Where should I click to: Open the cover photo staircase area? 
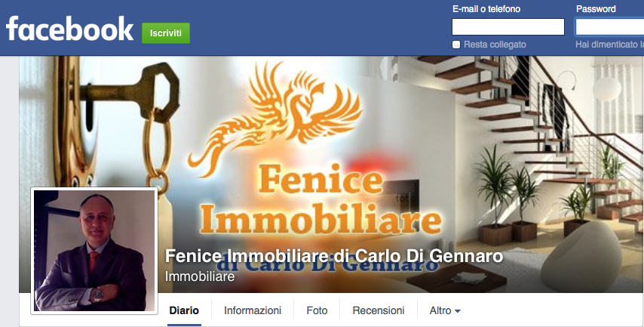pos(534,136)
